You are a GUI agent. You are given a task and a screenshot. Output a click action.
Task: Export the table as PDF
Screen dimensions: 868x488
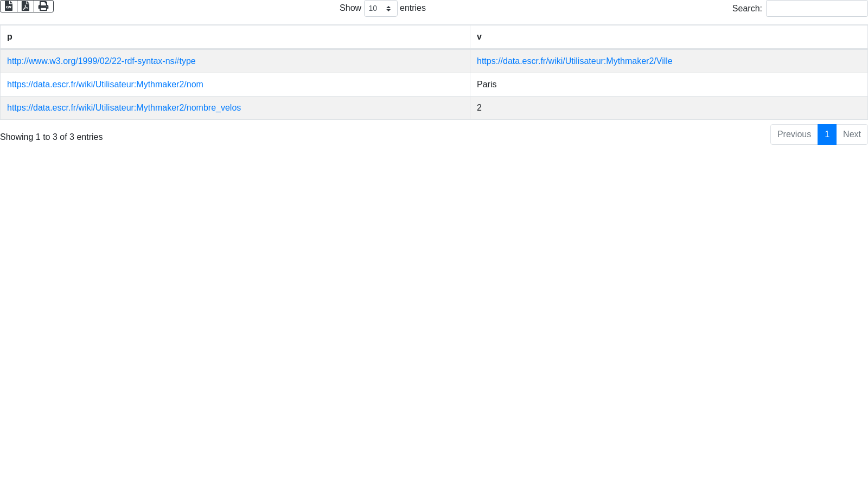click(x=25, y=7)
